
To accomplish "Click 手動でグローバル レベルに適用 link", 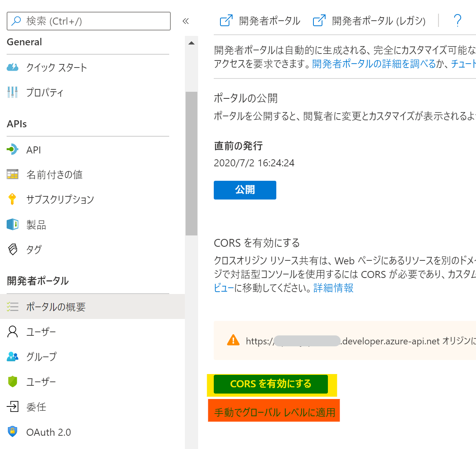I will (275, 412).
